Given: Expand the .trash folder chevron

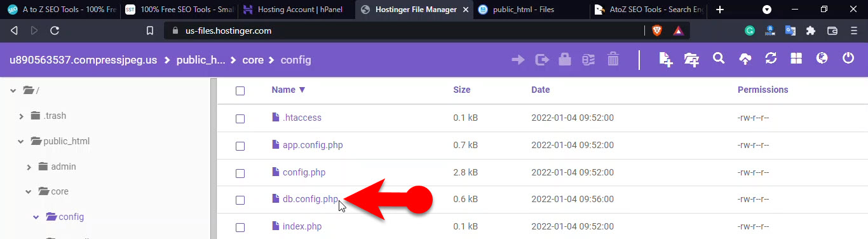Looking at the screenshot, I should point(21,116).
